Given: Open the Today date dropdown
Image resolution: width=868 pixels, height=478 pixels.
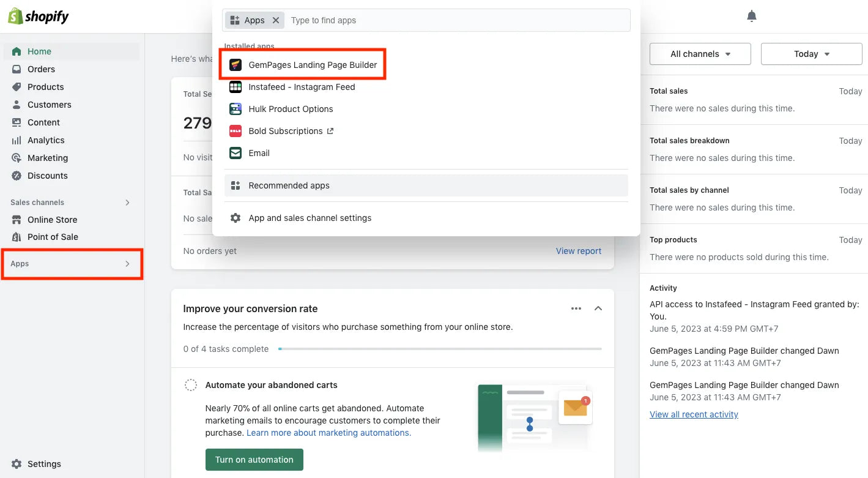Looking at the screenshot, I should 812,54.
